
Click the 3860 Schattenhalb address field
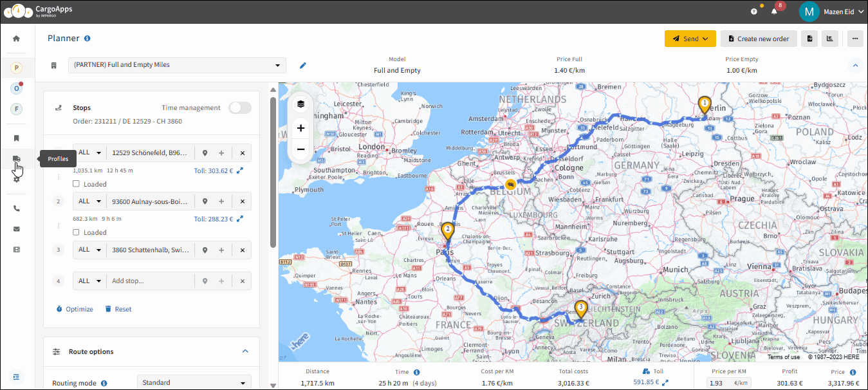click(x=151, y=250)
